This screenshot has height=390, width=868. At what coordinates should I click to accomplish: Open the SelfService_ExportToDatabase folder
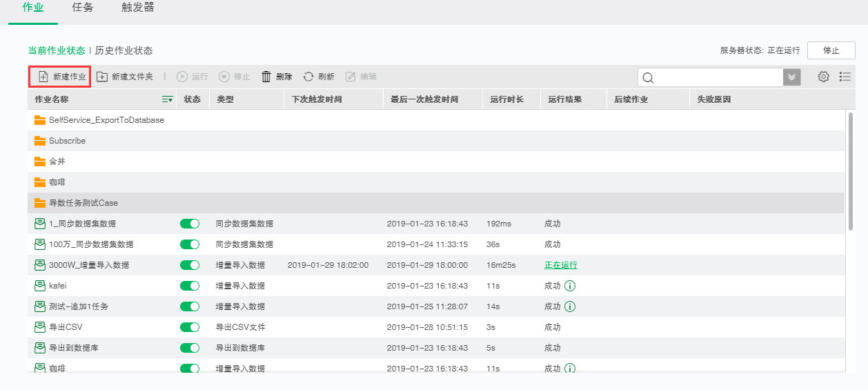(x=106, y=120)
